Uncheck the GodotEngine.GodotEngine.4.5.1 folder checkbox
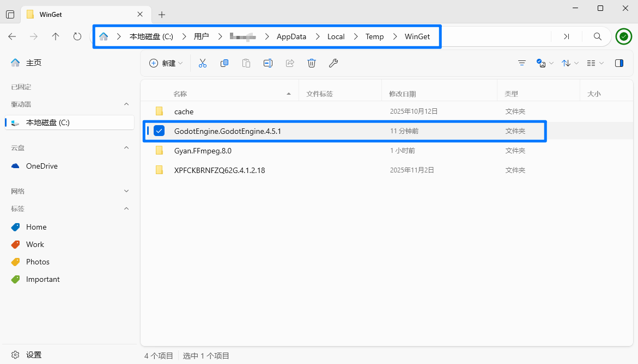Screen dimensions: 638x364 pos(159,131)
